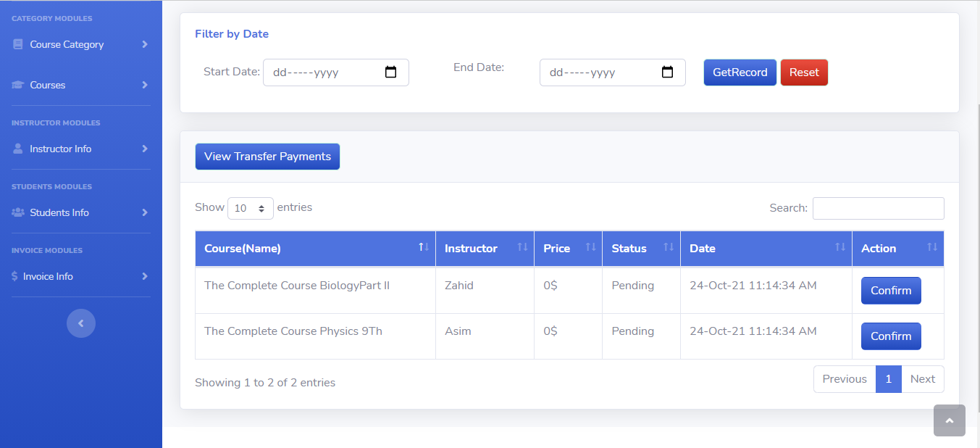Sort table by Price column arrows

click(590, 247)
